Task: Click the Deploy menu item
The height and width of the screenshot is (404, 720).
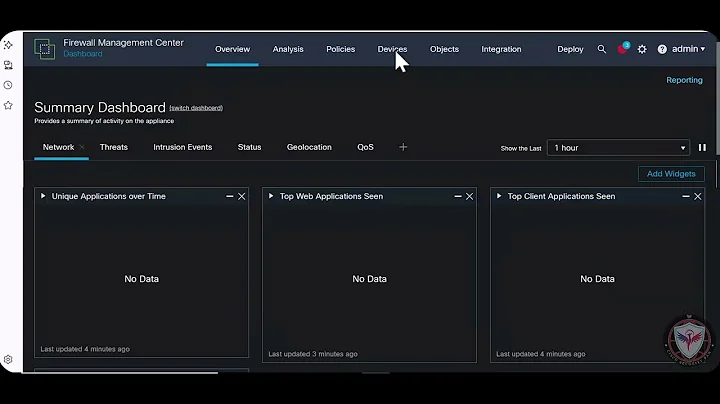Action: tap(570, 49)
